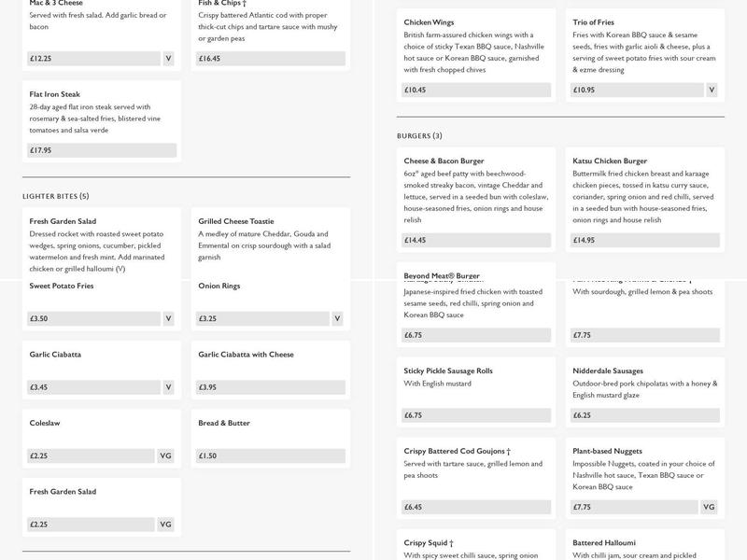Click the £10.45 Chicken Wings price bar

click(x=477, y=91)
